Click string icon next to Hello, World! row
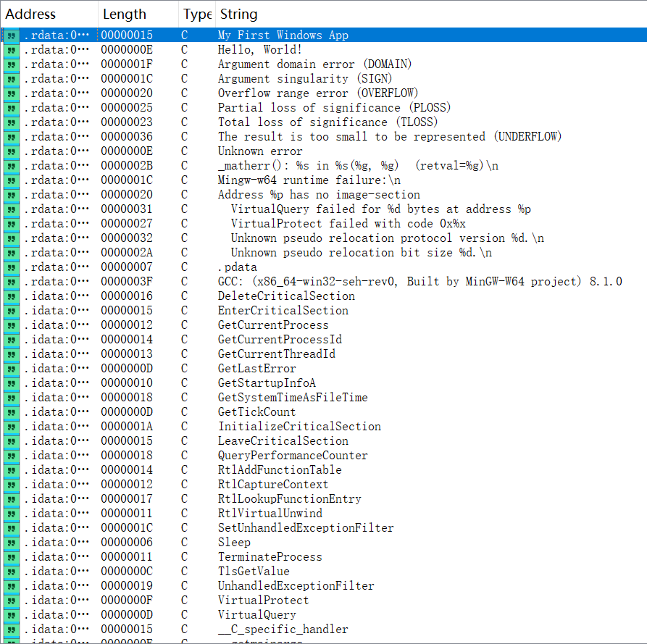This screenshot has width=647, height=644. [x=12, y=50]
